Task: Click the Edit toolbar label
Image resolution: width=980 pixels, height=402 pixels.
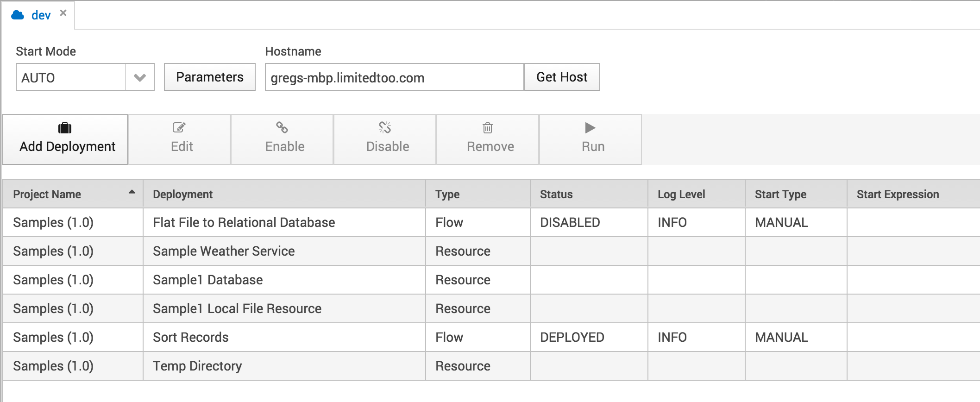Action: [x=182, y=146]
